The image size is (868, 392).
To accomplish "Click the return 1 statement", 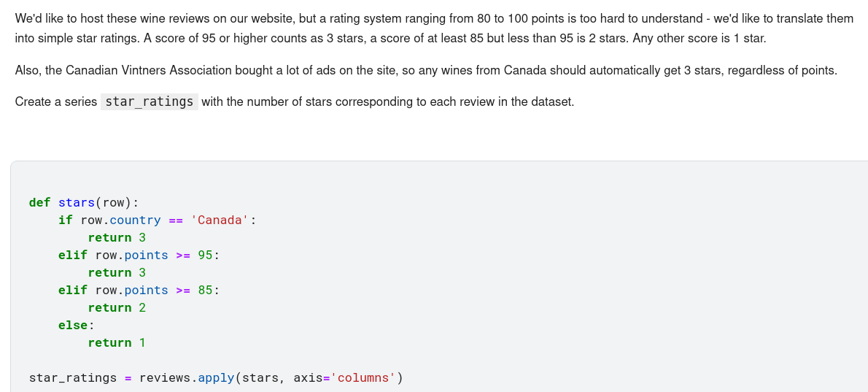I will (117, 342).
